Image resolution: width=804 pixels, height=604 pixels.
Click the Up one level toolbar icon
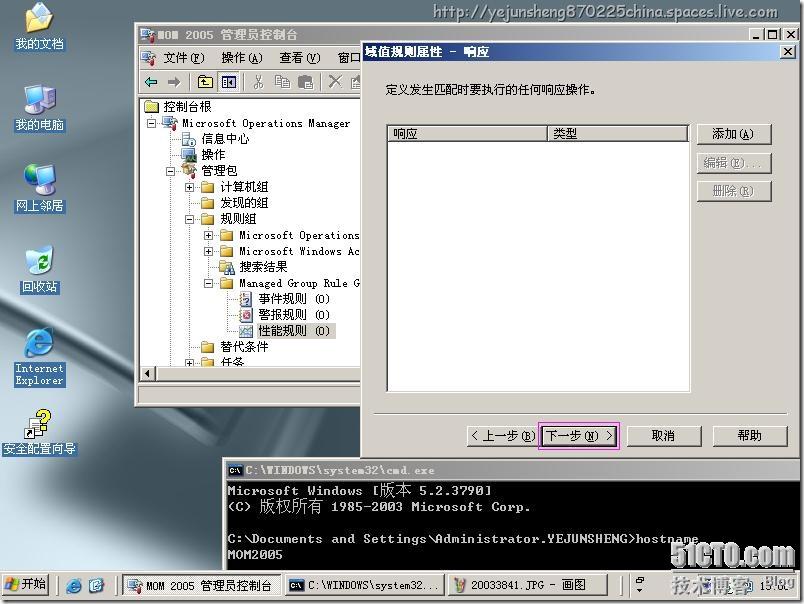click(205, 82)
